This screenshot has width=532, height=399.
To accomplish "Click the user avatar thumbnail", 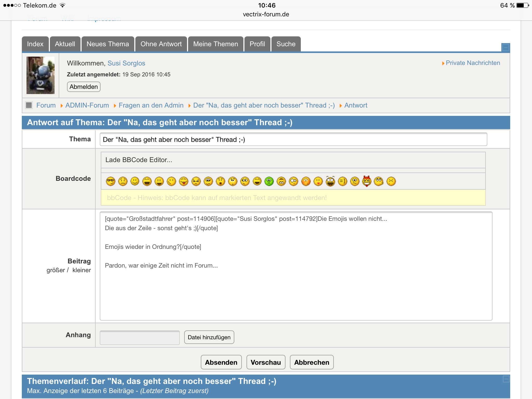I will pos(41,75).
